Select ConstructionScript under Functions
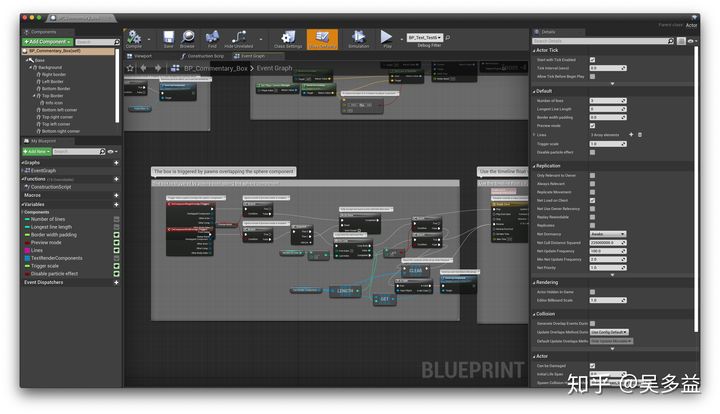Screen dimensions: 720x414 [x=51, y=187]
